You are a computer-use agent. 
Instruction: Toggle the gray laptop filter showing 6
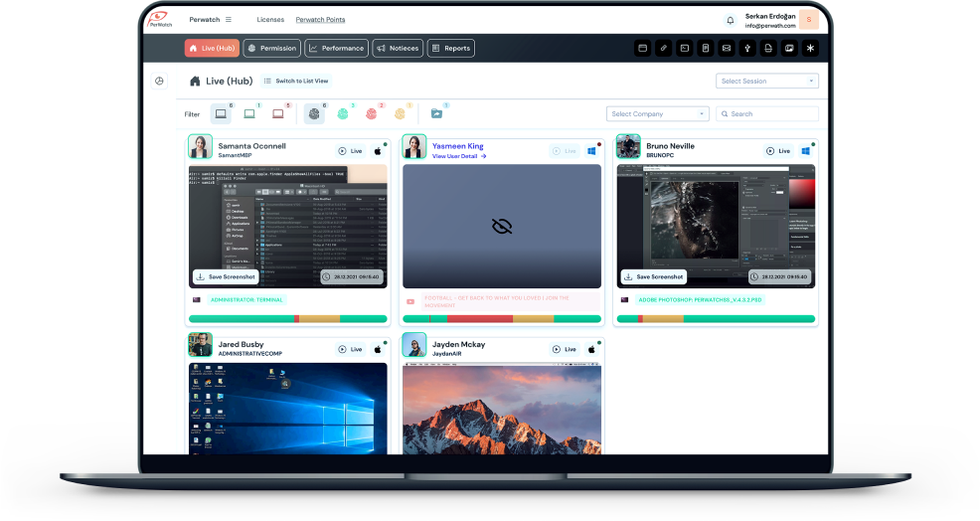click(221, 114)
